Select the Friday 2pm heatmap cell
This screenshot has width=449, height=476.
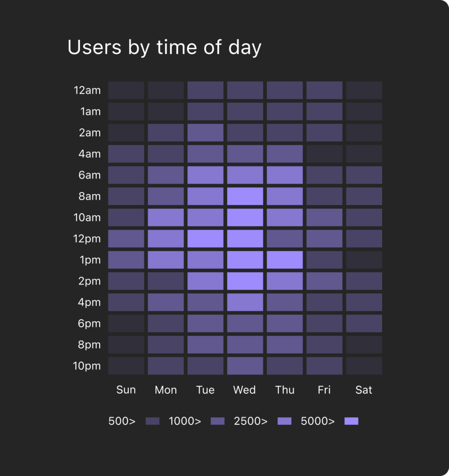(x=324, y=281)
